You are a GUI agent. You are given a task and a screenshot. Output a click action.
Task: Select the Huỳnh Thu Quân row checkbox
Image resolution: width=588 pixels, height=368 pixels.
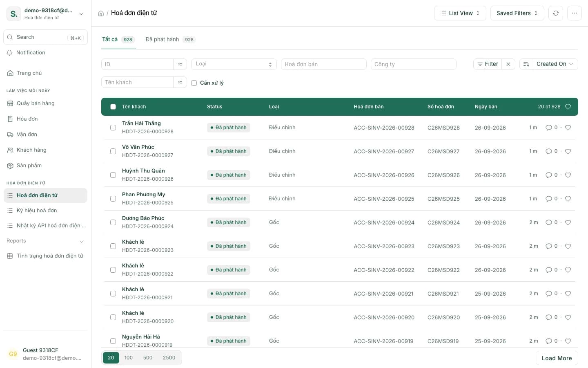click(113, 175)
